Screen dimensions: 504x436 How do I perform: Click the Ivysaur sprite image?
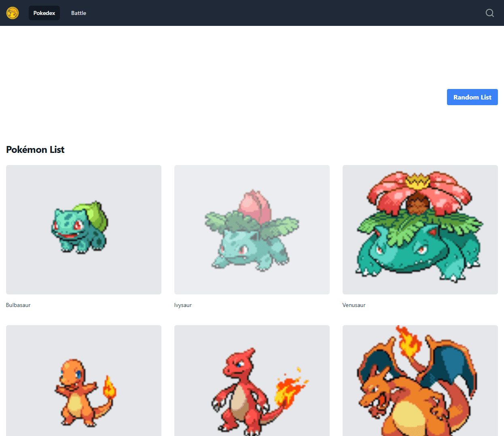coord(251,229)
